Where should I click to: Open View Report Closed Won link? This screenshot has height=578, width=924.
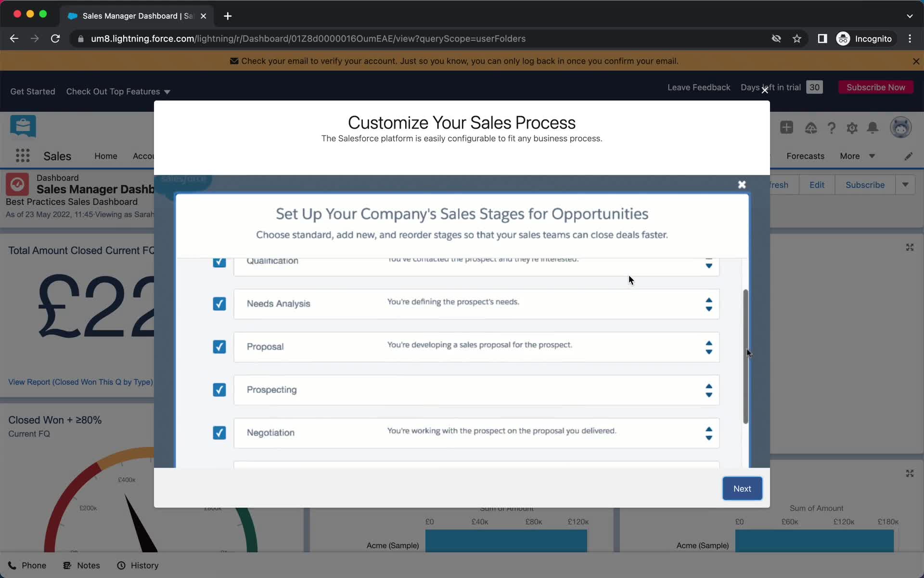[x=80, y=382]
